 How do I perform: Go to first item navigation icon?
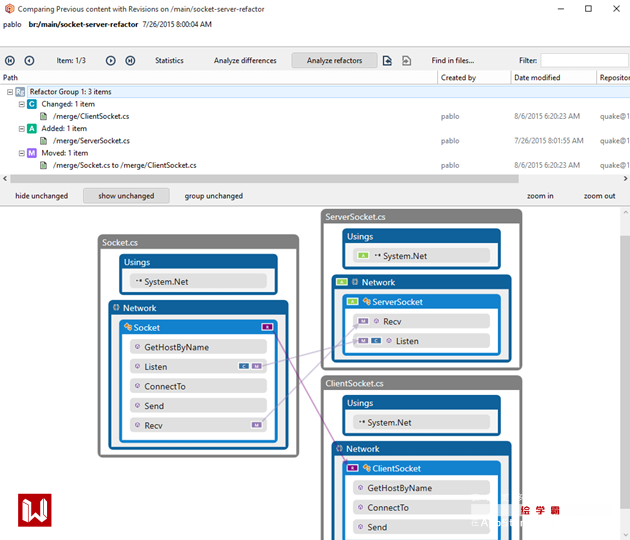coord(10,61)
